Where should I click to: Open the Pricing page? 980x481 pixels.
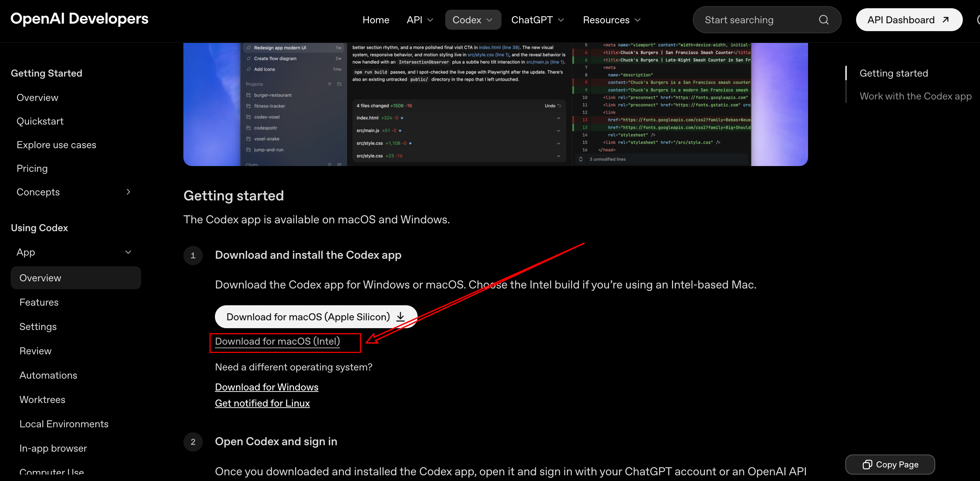coord(32,169)
